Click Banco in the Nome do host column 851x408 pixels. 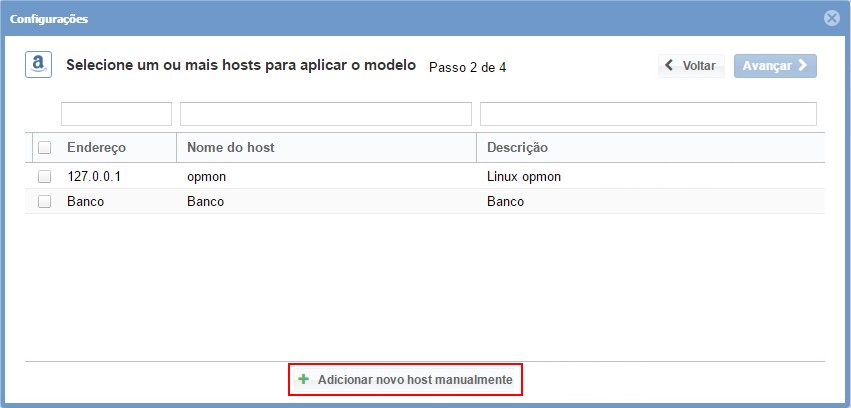(205, 201)
